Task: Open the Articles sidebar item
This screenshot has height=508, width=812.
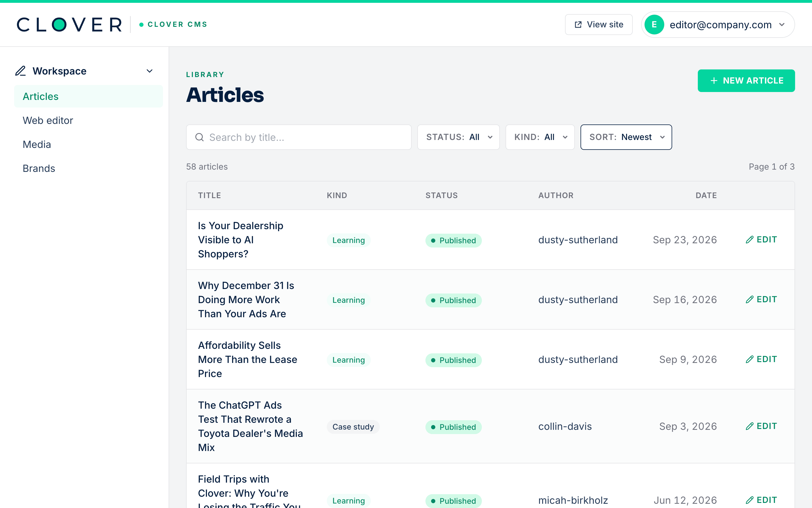Action: coord(88,97)
